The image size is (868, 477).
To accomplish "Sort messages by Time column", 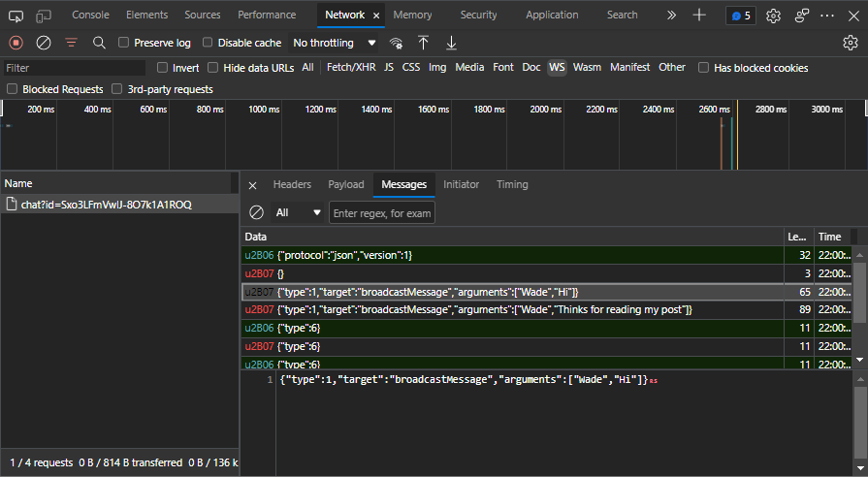I will pos(832,237).
